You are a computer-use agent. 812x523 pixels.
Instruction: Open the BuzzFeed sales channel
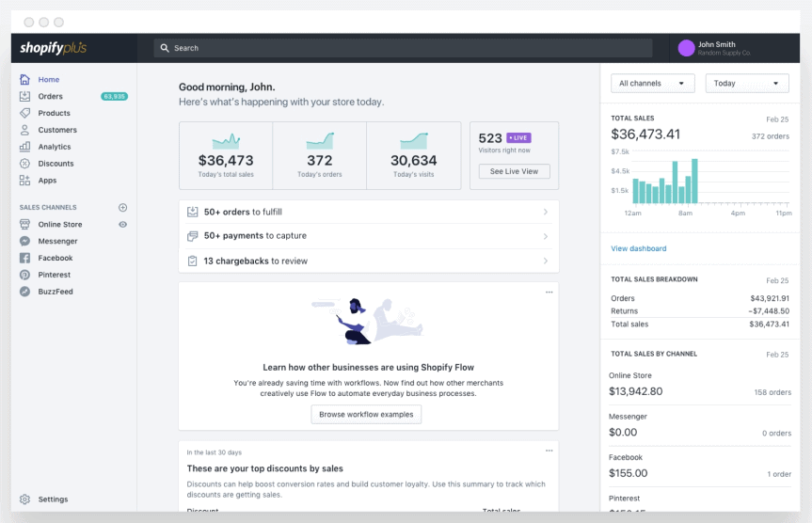56,292
